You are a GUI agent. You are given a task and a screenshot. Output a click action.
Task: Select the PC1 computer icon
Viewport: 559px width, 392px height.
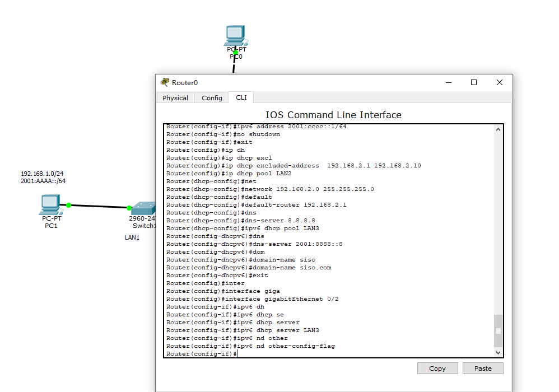50,204
